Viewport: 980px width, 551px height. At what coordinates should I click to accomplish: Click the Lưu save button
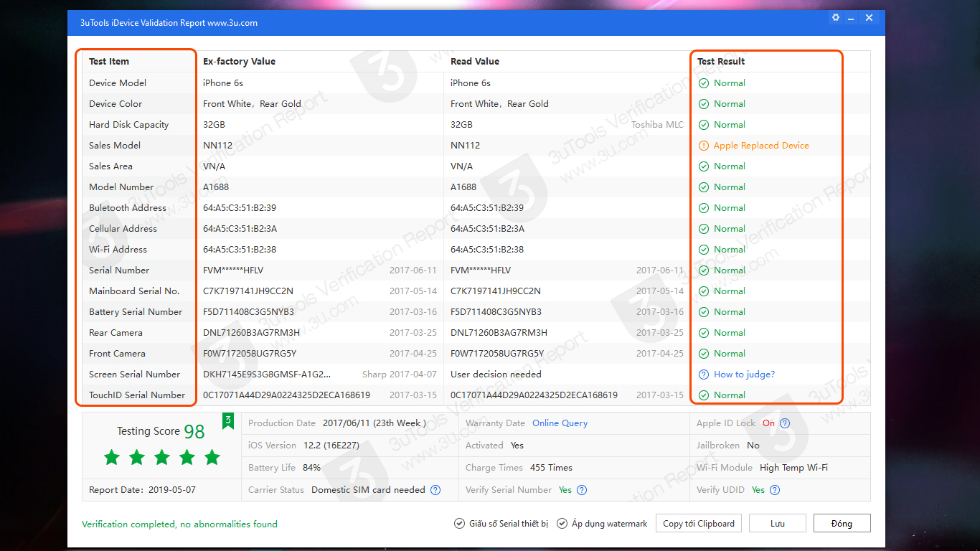point(778,523)
